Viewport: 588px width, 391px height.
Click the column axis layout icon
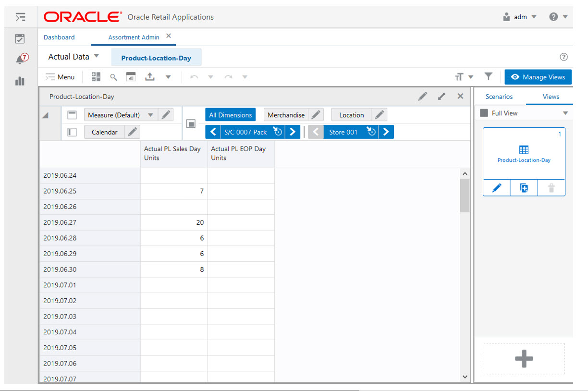tap(73, 115)
